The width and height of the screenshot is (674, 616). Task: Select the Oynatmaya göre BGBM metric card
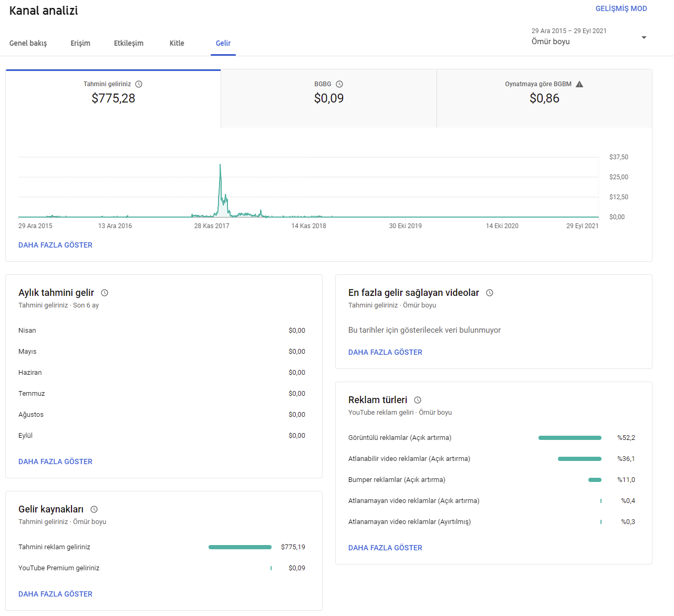(544, 98)
